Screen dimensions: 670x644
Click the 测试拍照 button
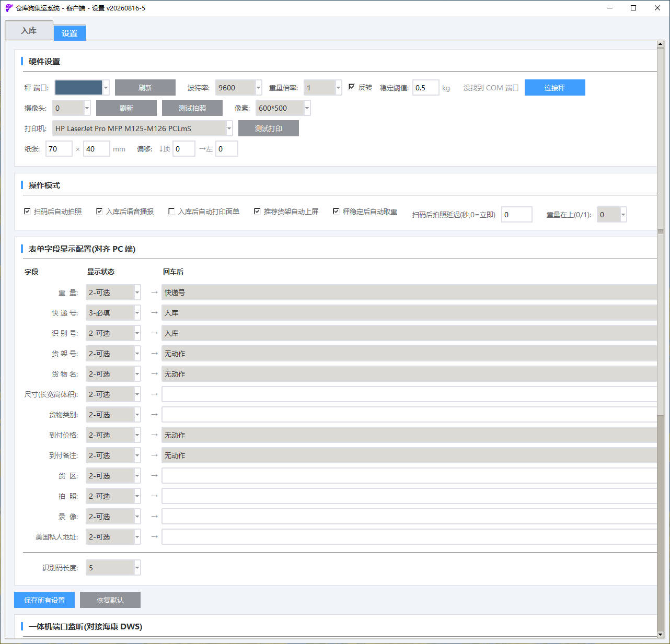click(192, 108)
